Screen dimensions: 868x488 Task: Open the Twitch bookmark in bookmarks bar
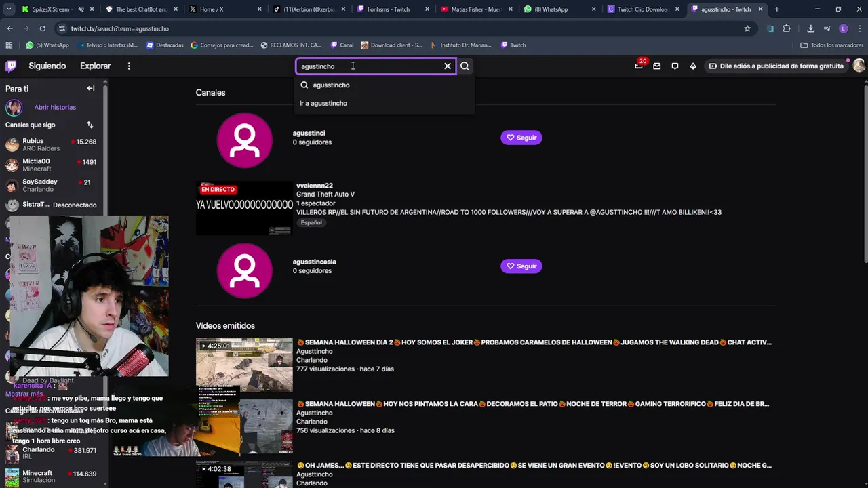coord(513,45)
